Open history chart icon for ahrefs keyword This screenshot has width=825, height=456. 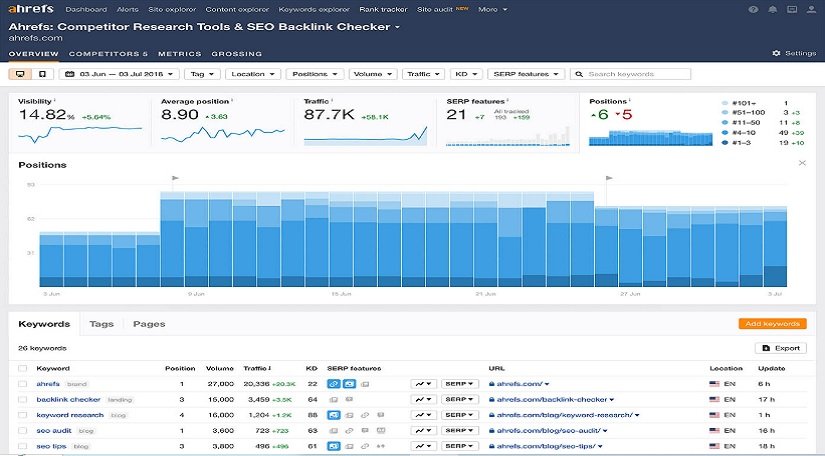(x=424, y=384)
